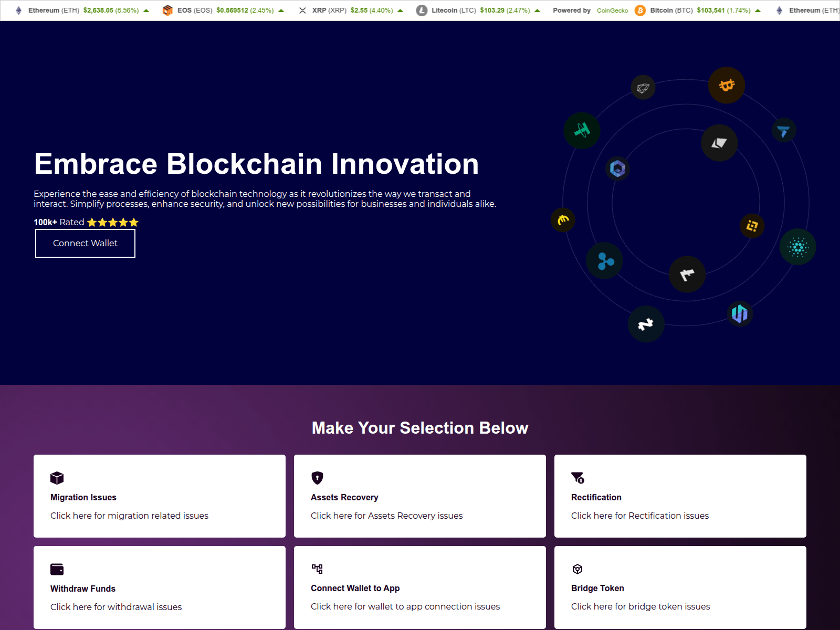Choose Connect Wallet to App card
The image size is (840, 630).
[x=420, y=587]
